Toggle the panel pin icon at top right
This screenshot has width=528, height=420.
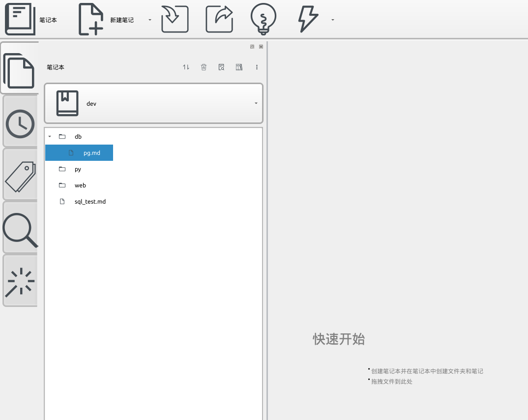(x=252, y=46)
